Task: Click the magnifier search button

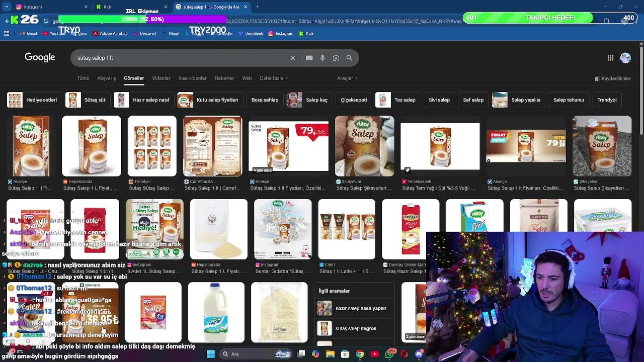Action: click(349, 58)
